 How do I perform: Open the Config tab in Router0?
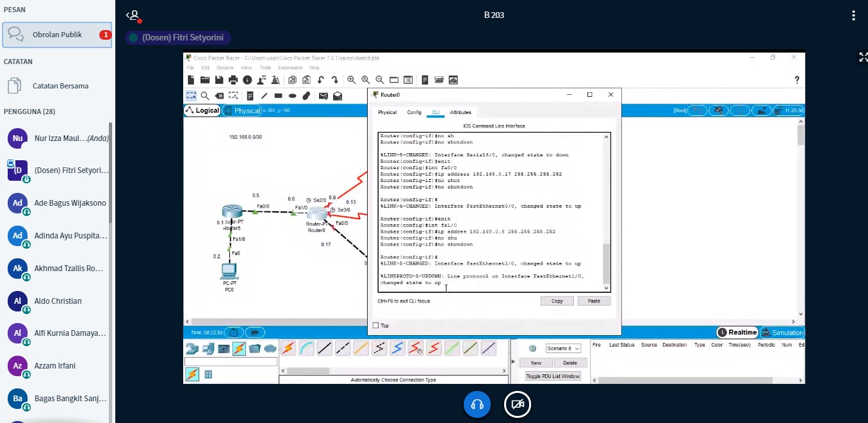[x=414, y=112]
